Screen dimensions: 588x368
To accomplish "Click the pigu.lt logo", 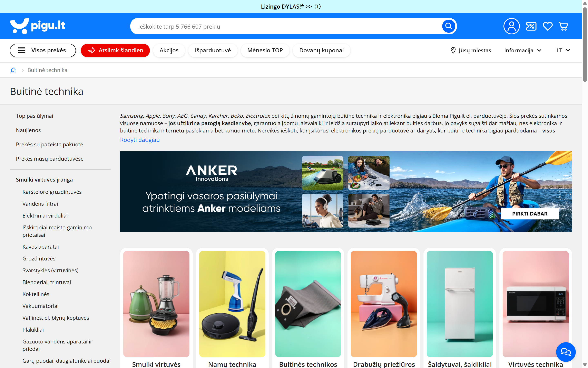I will coord(37,26).
